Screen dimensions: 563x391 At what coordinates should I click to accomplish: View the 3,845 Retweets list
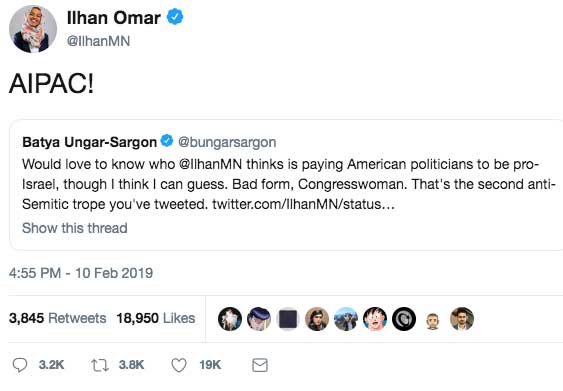57,318
